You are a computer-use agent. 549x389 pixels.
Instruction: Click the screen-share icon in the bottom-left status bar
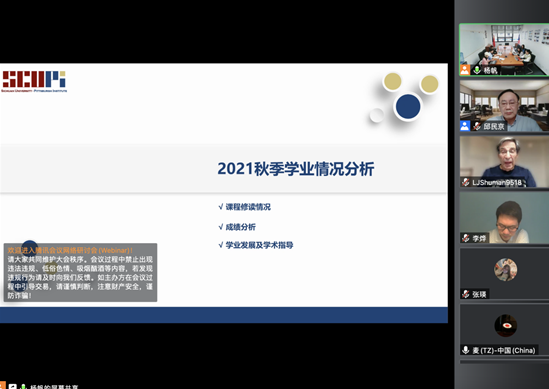click(13, 387)
